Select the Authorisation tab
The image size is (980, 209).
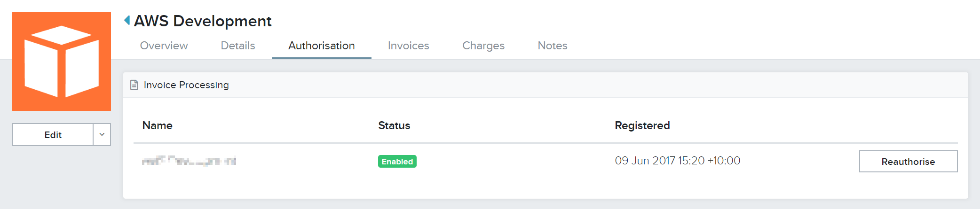(x=322, y=46)
